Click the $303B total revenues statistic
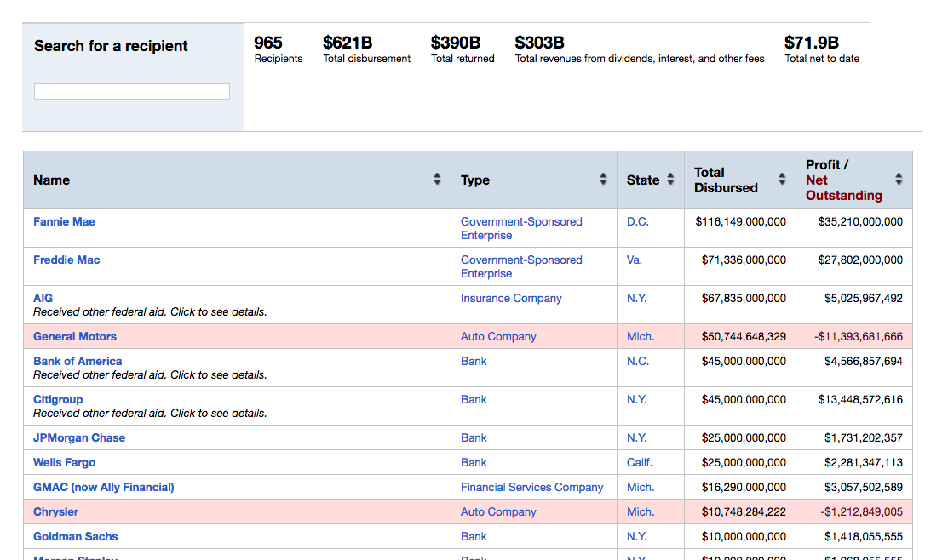Image resolution: width=948 pixels, height=560 pixels. click(x=640, y=49)
